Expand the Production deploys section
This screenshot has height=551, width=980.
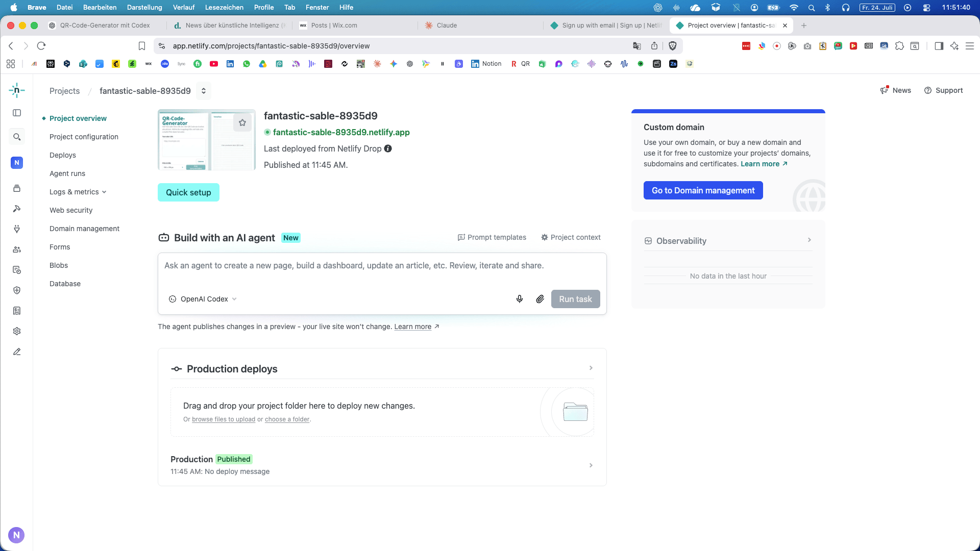tap(591, 368)
